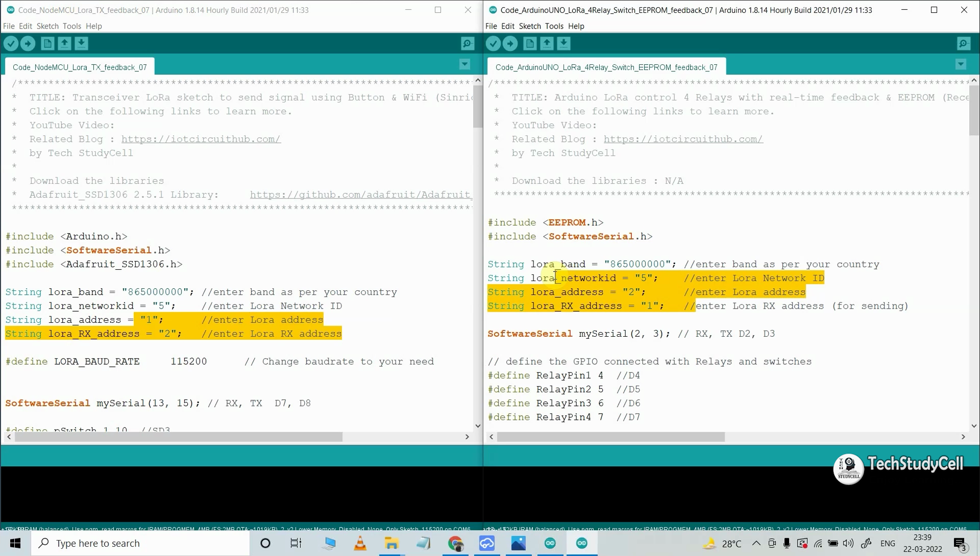The image size is (980, 556).
Task: Click the New Sketch icon left toolbar
Action: 47,43
